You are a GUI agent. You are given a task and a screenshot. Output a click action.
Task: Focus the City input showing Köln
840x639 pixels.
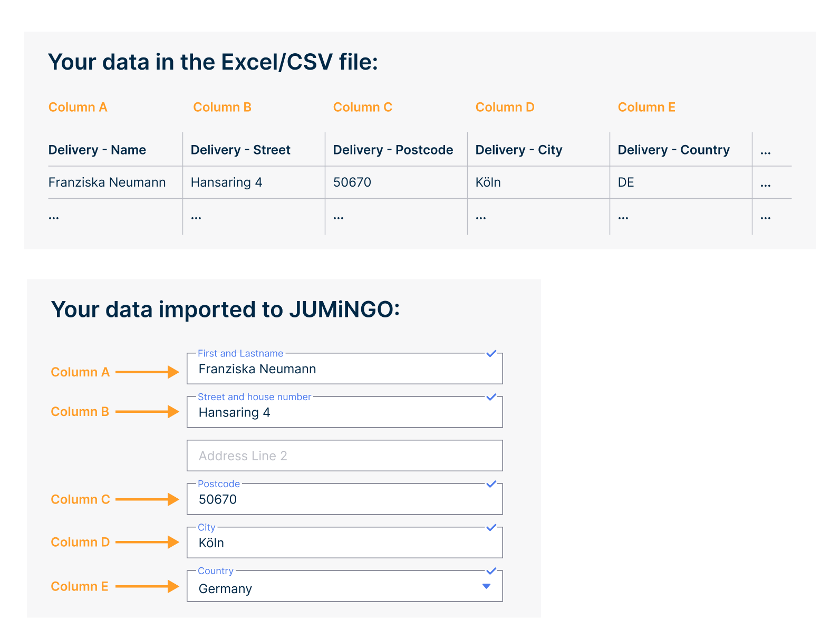tap(345, 543)
